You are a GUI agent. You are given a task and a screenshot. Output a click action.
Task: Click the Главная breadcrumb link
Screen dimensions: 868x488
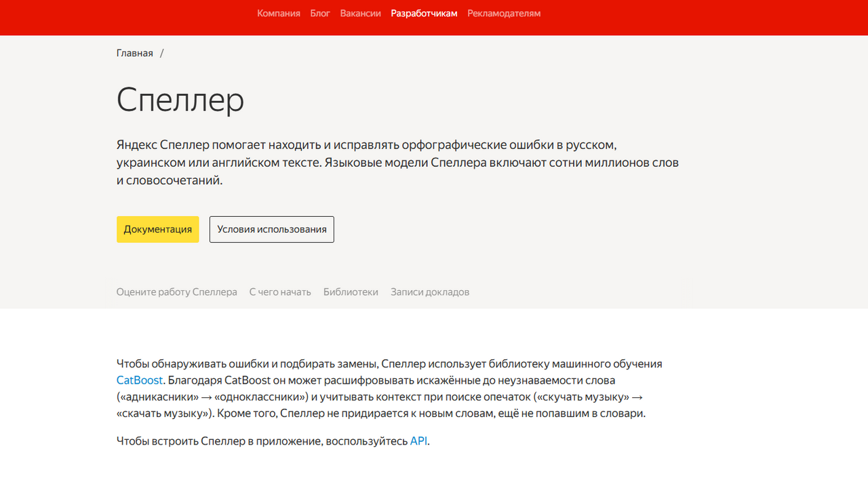pyautogui.click(x=134, y=53)
